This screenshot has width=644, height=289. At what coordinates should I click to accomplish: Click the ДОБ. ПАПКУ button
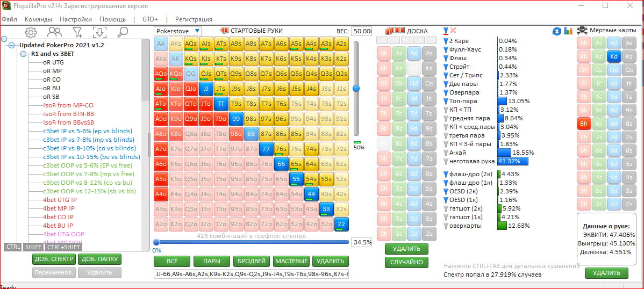click(99, 259)
